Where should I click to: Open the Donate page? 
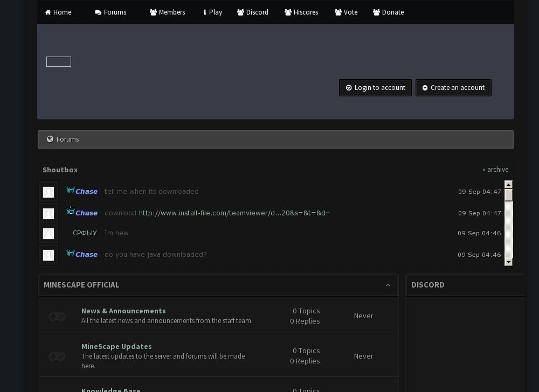388,12
